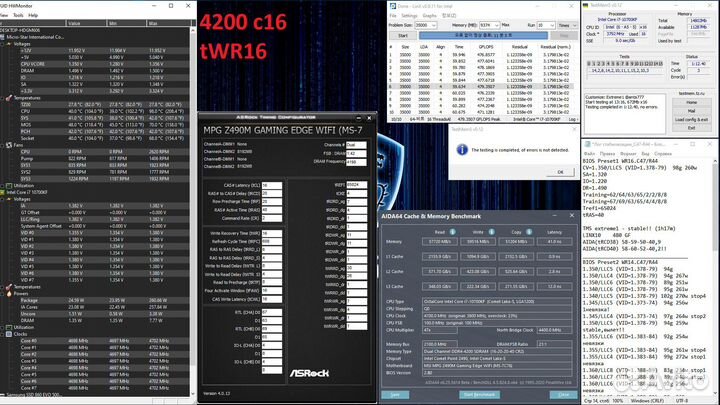This screenshot has width=720, height=405.
Task: Click Mail button in TestMem5
Action: pyautogui.click(x=692, y=111)
